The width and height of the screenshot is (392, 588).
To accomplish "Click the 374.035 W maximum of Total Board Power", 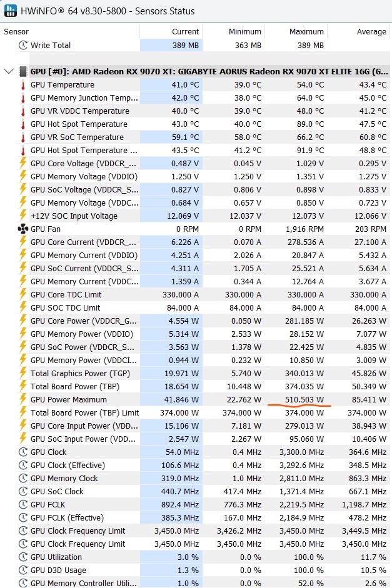I will [x=304, y=386].
